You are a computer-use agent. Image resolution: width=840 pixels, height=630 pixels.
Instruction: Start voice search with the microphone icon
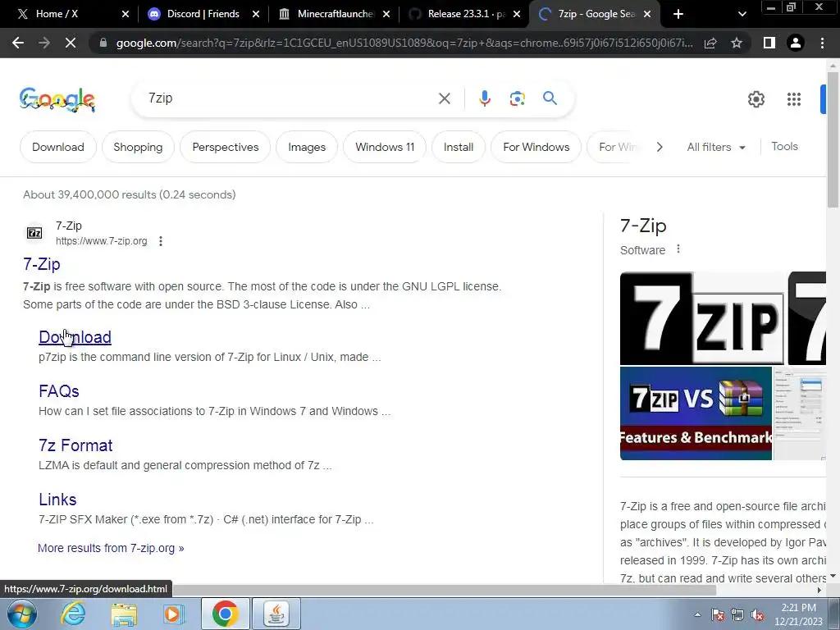tap(484, 98)
